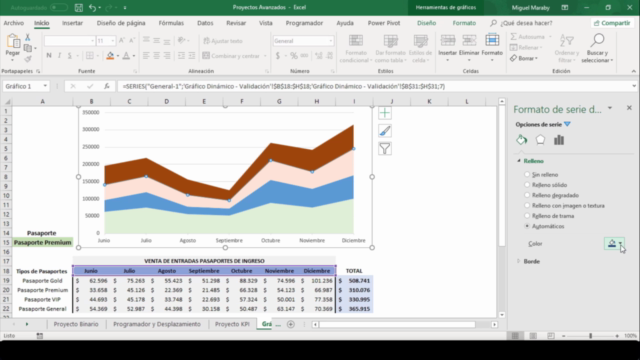The image size is (640, 360).
Task: Open chart filters funnel button
Action: [384, 149]
